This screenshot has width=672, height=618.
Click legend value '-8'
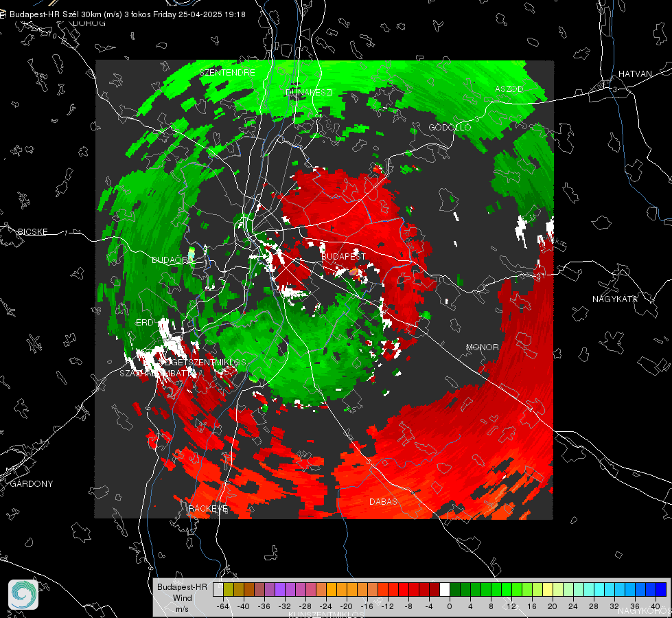point(408,606)
